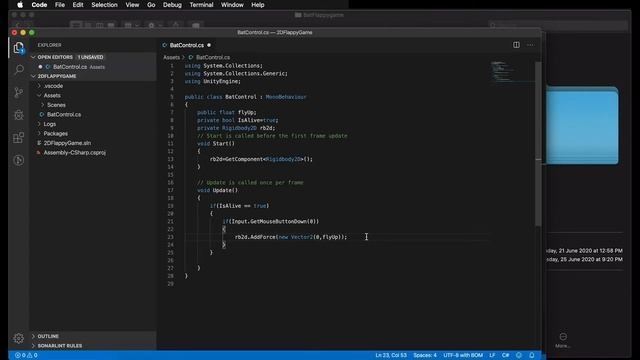This screenshot has width=640, height=360.
Task: Open the Help menu
Action: coord(258,5)
